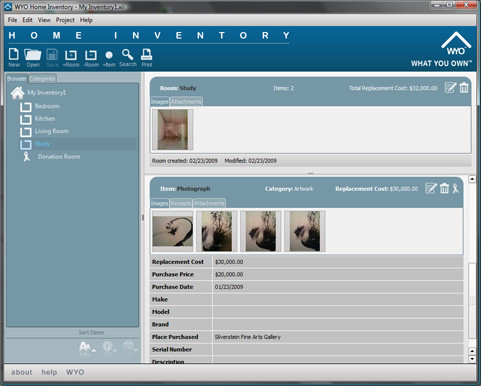Edit the Photograph item with the pencil icon

point(431,188)
